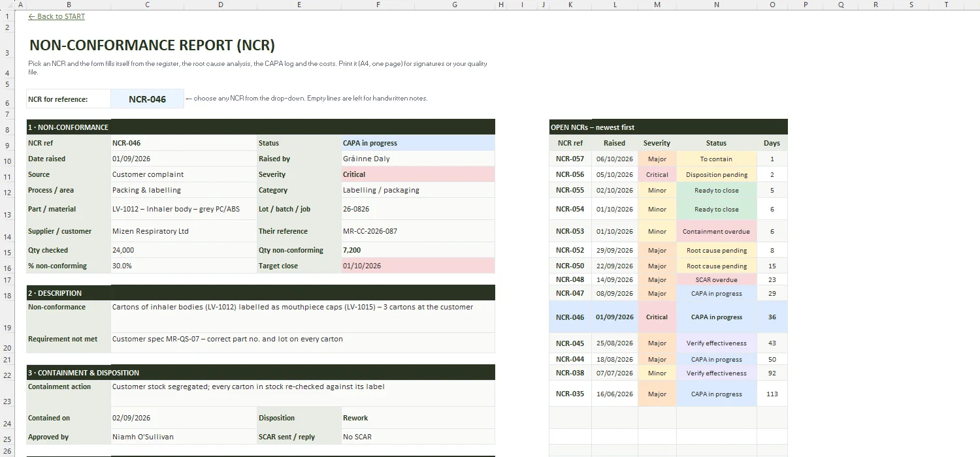Select the 'SCAR overdue' status cell

click(x=717, y=279)
